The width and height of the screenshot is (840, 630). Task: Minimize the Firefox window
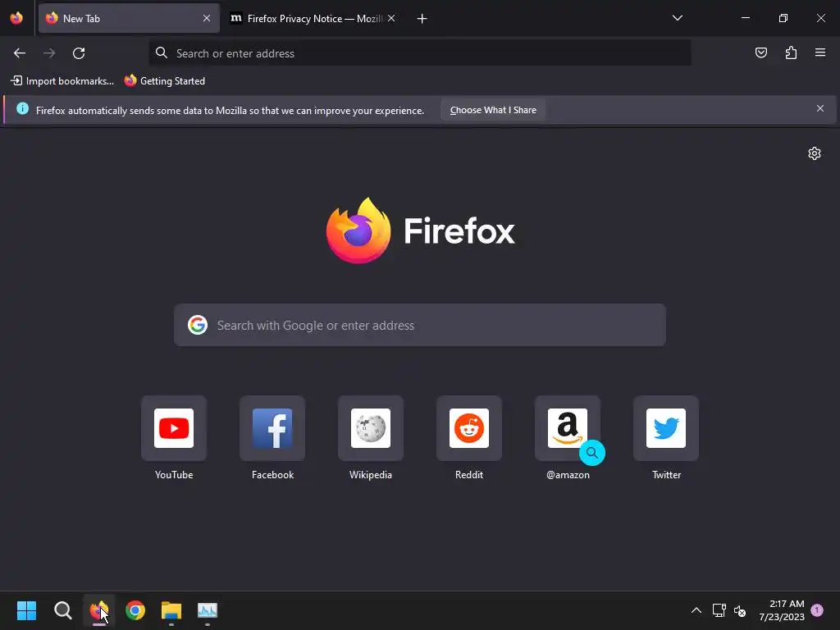click(745, 18)
